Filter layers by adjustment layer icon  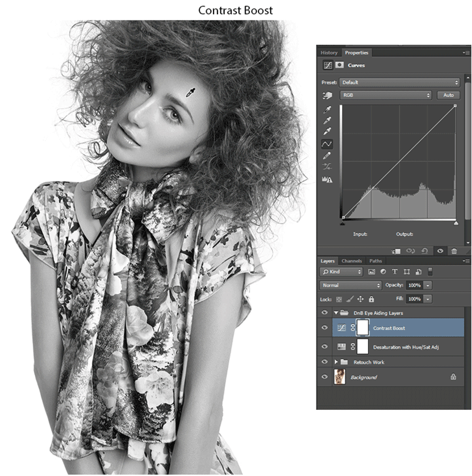[383, 271]
